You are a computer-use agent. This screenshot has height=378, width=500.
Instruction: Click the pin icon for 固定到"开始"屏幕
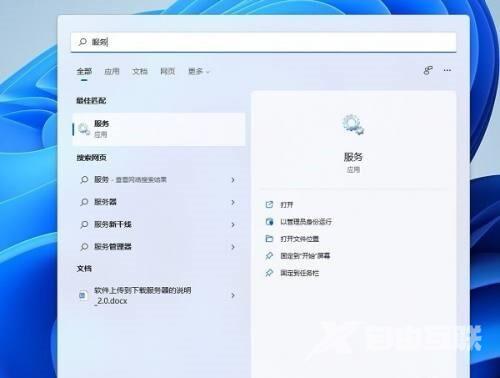269,256
